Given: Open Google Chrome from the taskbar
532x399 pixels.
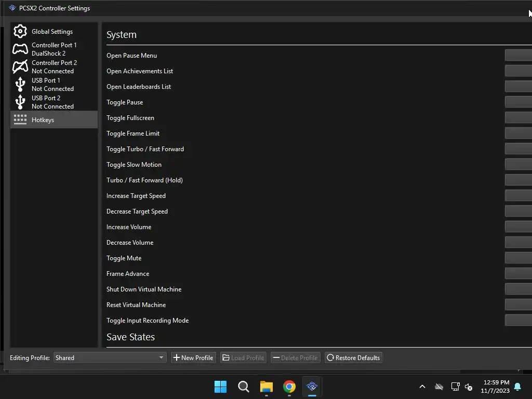Looking at the screenshot, I should click(289, 387).
